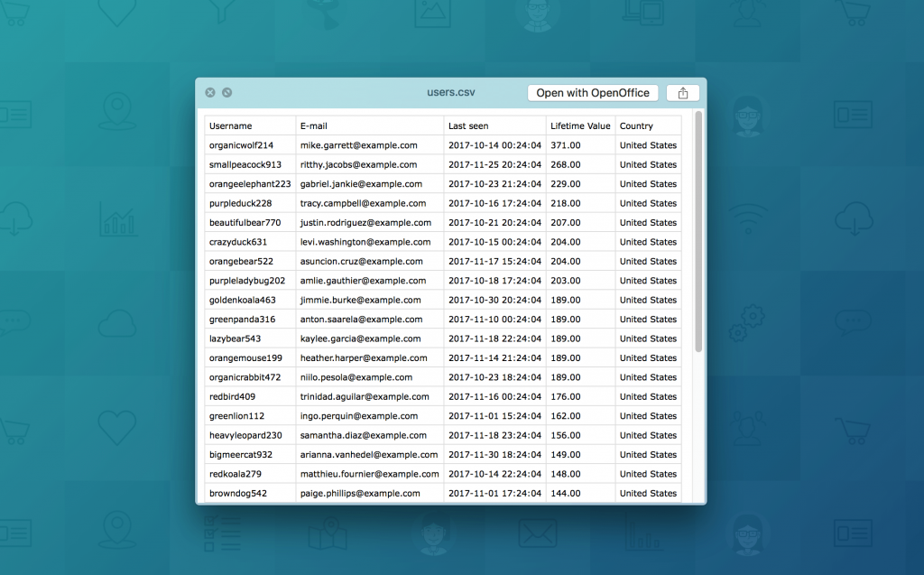
Task: Click the 2017-10-30 20:24:04 last seen cell
Action: pos(494,301)
